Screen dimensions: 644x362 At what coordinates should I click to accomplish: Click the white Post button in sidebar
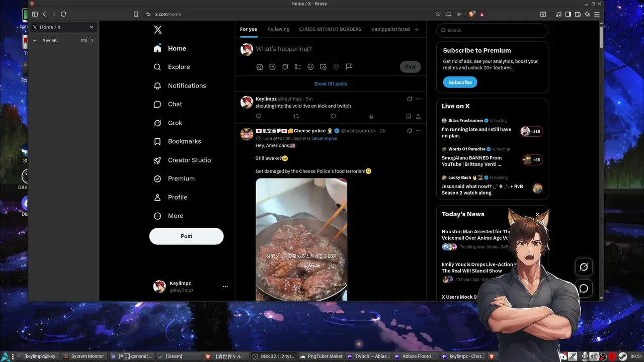(x=186, y=236)
